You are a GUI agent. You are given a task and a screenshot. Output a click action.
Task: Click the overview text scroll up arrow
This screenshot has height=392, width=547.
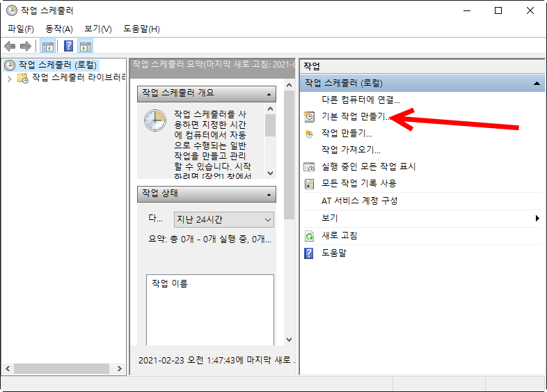(x=270, y=109)
